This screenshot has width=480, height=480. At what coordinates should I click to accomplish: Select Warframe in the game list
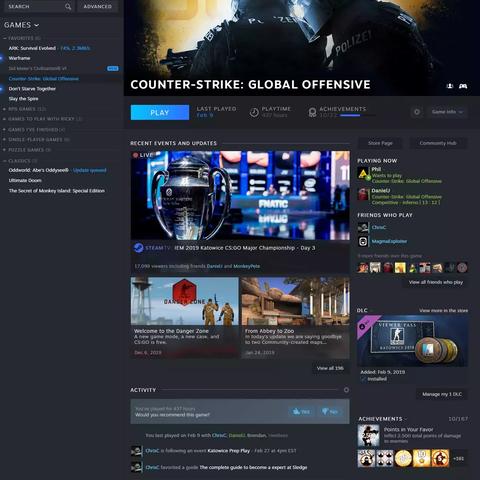pos(19,58)
